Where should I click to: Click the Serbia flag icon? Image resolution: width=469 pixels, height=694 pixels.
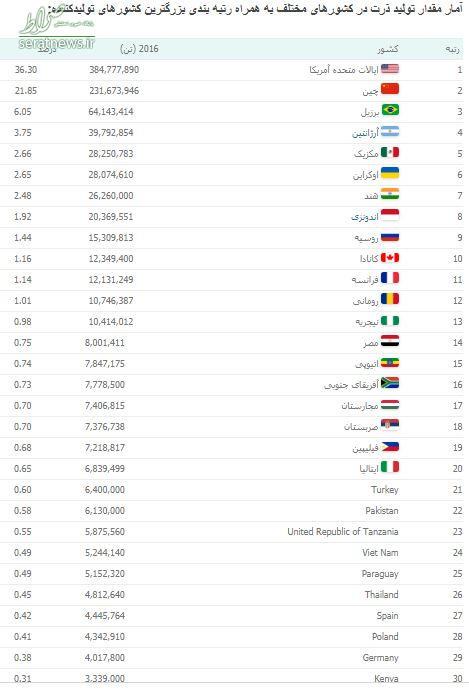[x=390, y=425]
